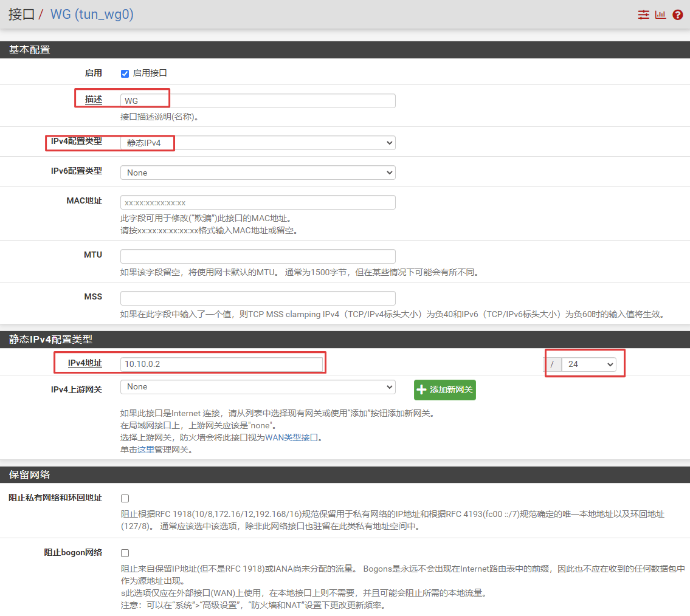This screenshot has width=690, height=616.
Task: Toggle the 启用接口 checkbox
Action: tap(125, 74)
